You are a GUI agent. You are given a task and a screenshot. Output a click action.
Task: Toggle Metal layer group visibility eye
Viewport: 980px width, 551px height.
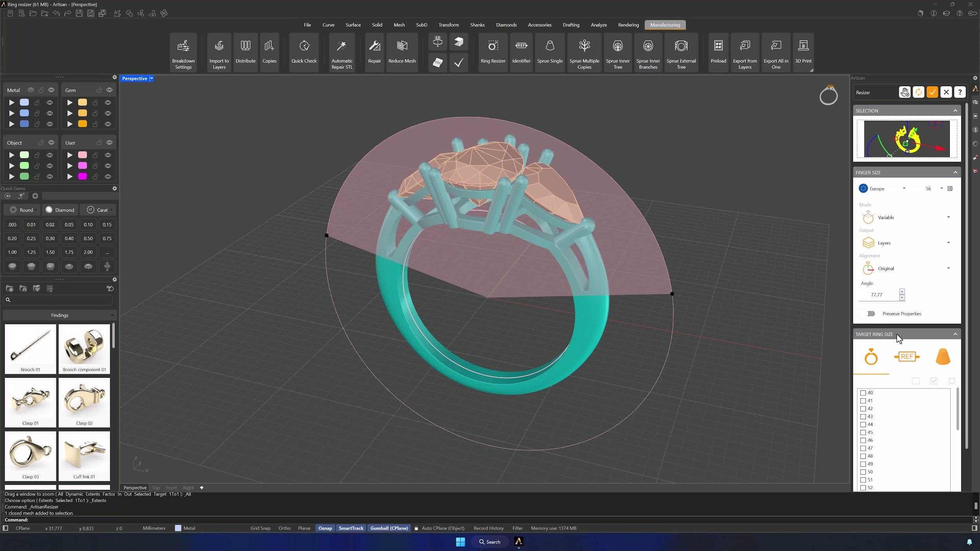pyautogui.click(x=51, y=90)
